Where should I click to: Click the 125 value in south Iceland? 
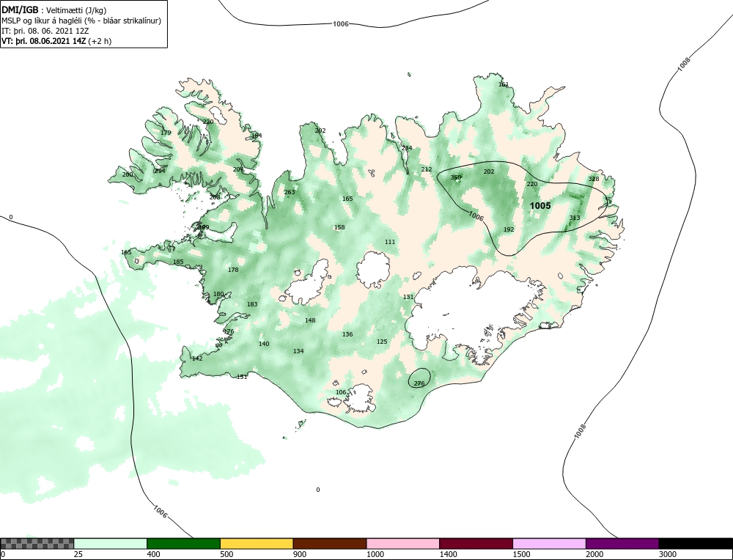382,342
